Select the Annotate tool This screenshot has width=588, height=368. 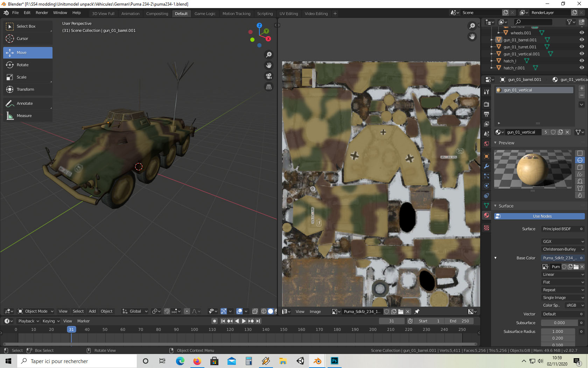pyautogui.click(x=28, y=103)
